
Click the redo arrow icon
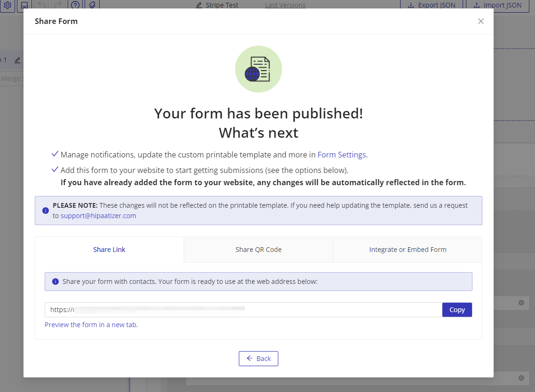(x=58, y=5)
